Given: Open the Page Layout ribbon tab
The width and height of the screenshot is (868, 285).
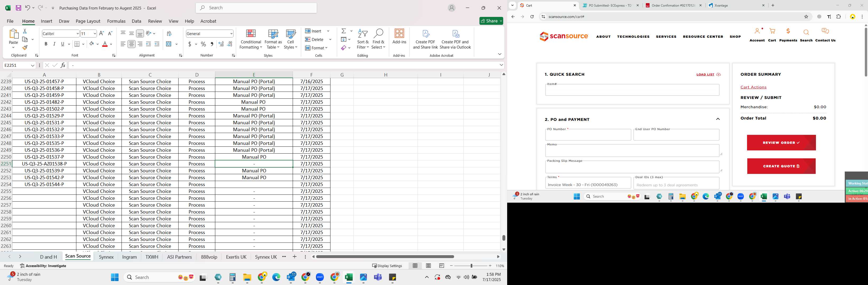Looking at the screenshot, I should [x=88, y=21].
